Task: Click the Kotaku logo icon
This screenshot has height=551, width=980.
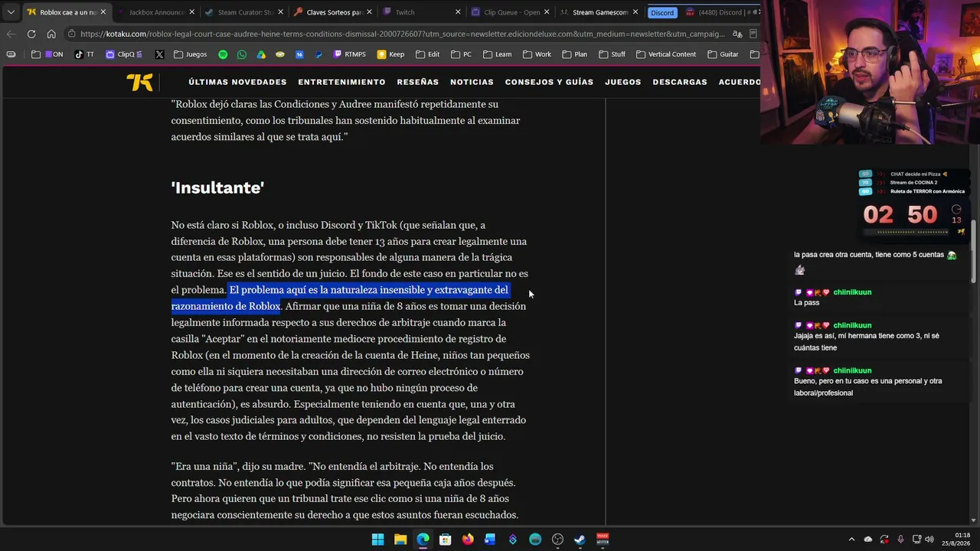Action: [139, 82]
